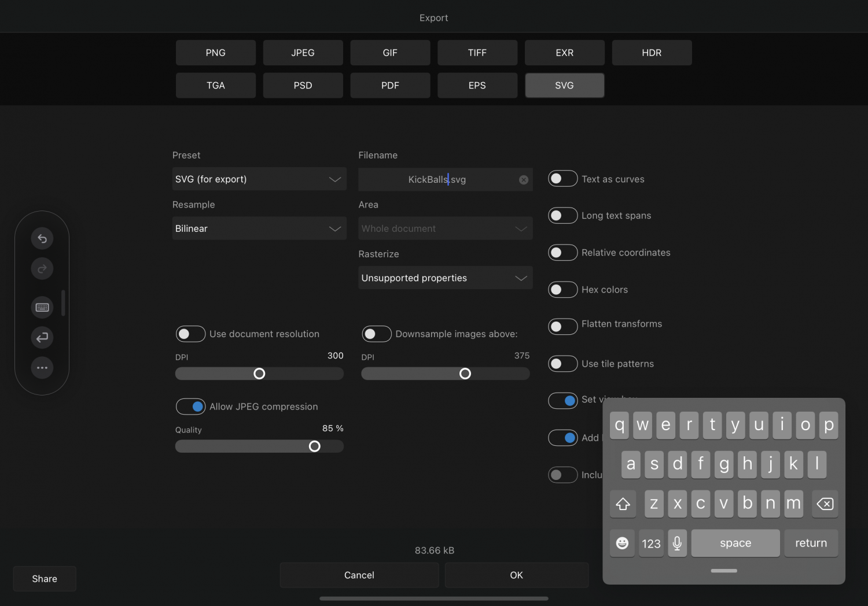Tap the g key
The image size is (868, 606).
(724, 464)
